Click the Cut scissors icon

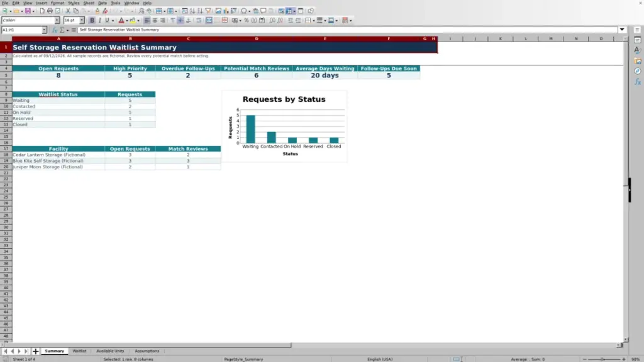click(68, 11)
